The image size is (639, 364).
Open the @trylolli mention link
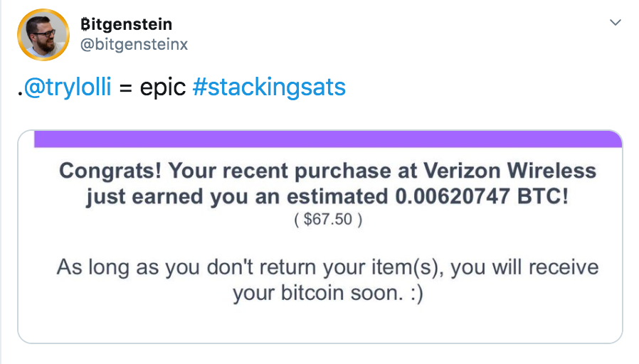68,87
